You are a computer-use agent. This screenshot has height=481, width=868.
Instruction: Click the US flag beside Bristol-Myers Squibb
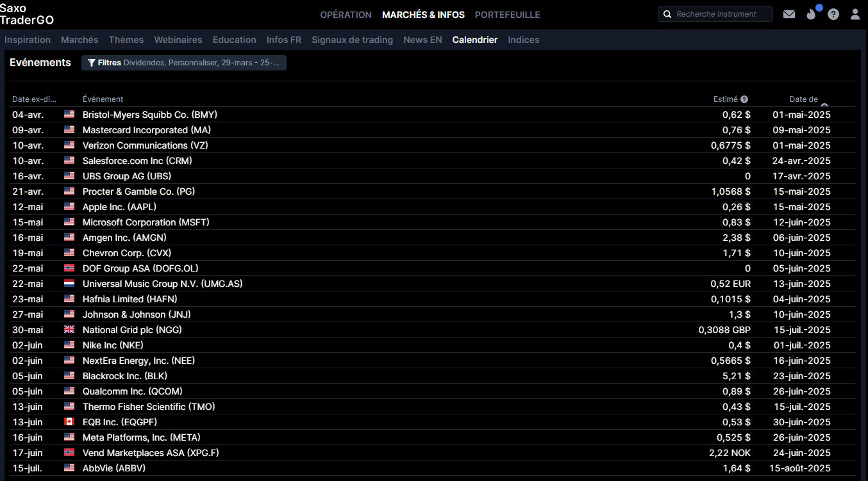pos(69,115)
